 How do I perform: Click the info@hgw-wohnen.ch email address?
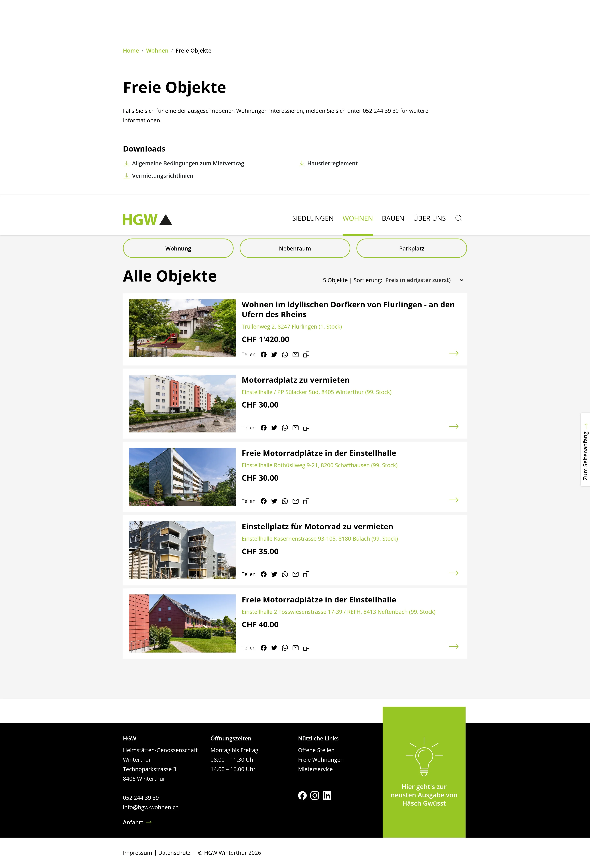151,807
